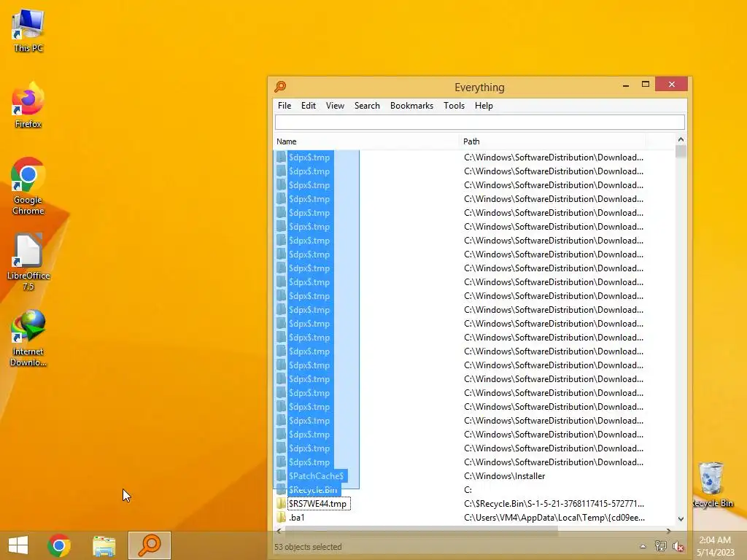
Task: Open the network tray icon
Action: tap(660, 546)
